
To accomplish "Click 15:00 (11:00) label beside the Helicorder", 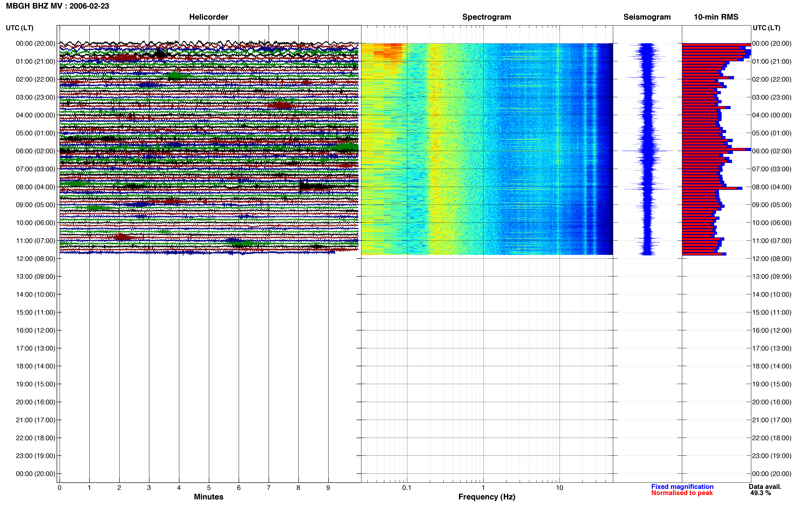I will coord(36,313).
